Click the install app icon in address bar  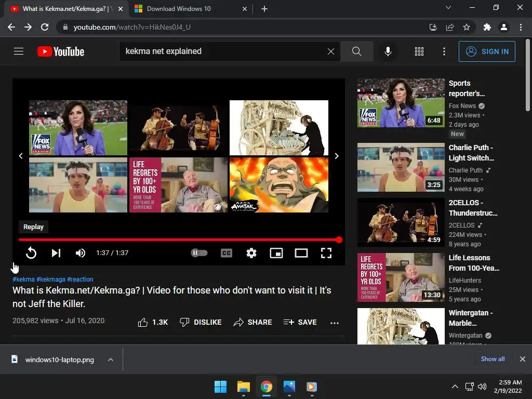coord(433,27)
